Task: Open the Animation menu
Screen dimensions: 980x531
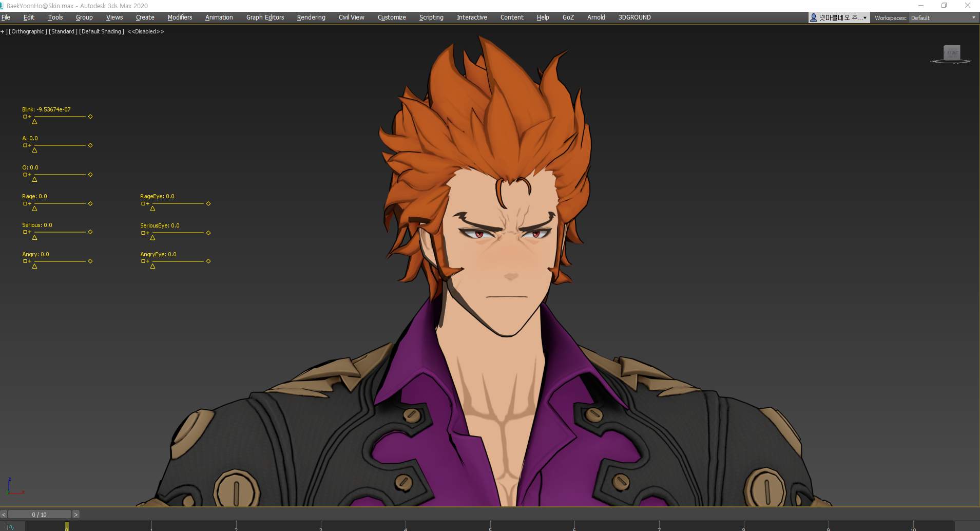Action: (219, 17)
